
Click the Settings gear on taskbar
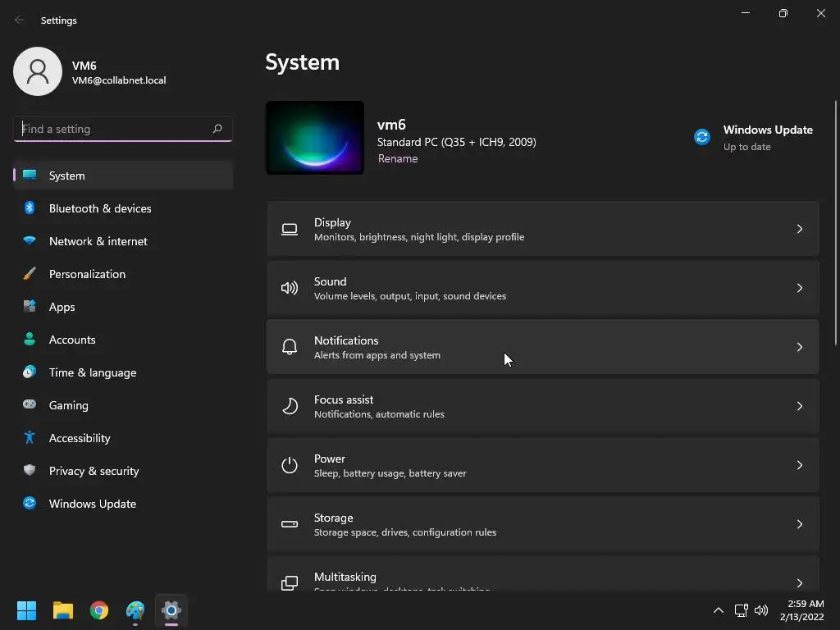(x=171, y=610)
